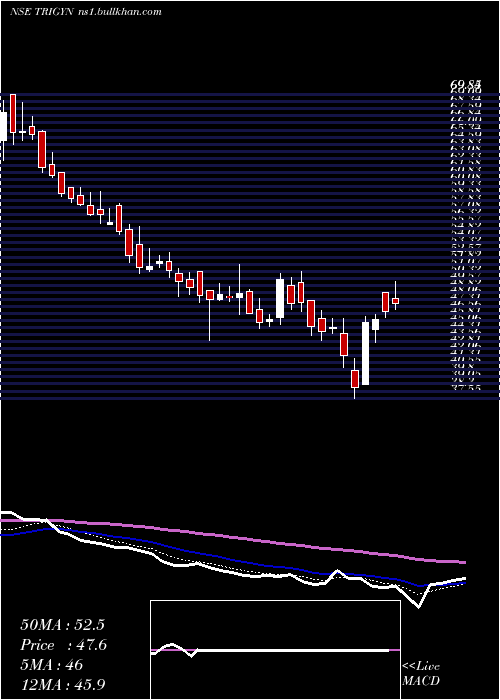Click the last red candle on the right

pos(396,301)
